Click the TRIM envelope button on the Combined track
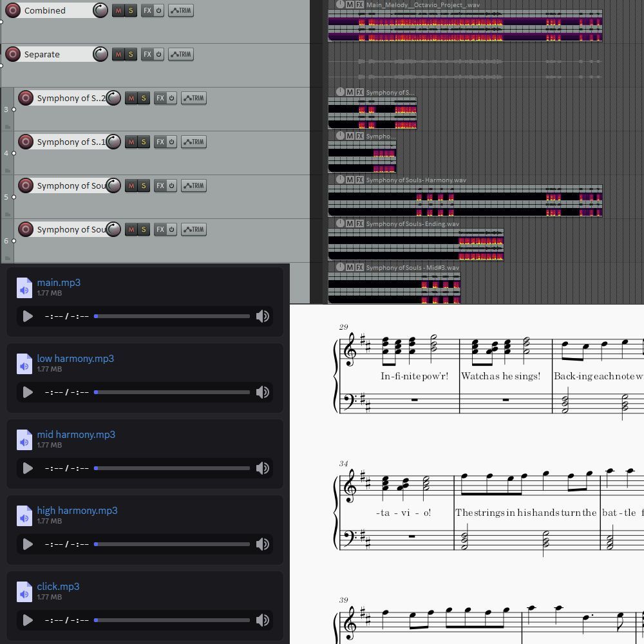This screenshot has width=644, height=644. point(180,10)
